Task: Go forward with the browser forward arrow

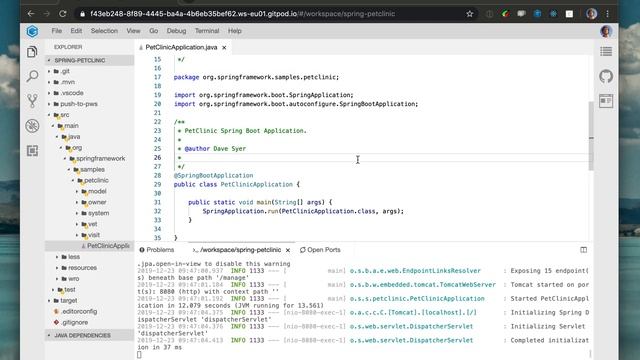Action: coord(47,13)
